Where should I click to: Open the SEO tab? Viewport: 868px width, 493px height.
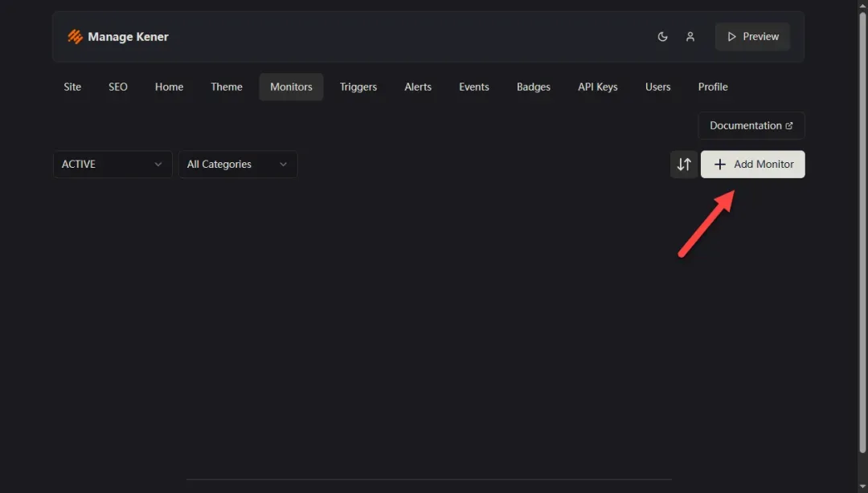point(118,87)
